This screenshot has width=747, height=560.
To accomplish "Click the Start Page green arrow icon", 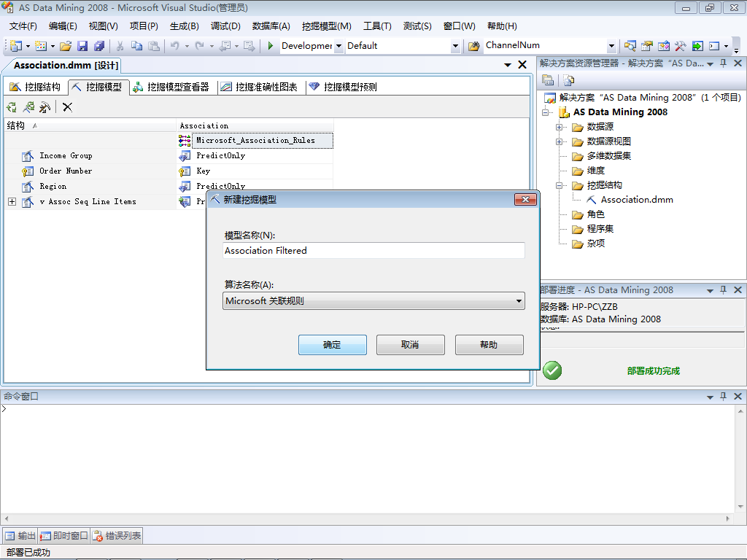I will click(697, 46).
